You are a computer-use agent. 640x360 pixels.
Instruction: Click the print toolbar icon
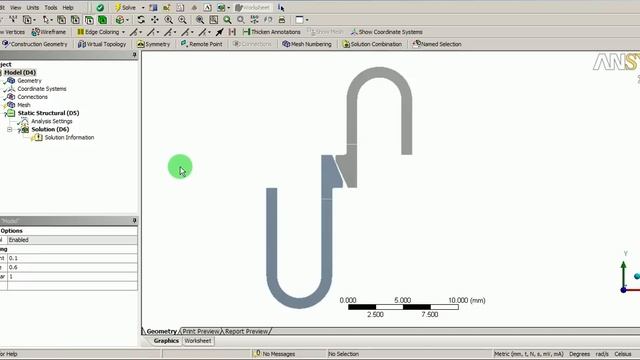tap(282, 20)
